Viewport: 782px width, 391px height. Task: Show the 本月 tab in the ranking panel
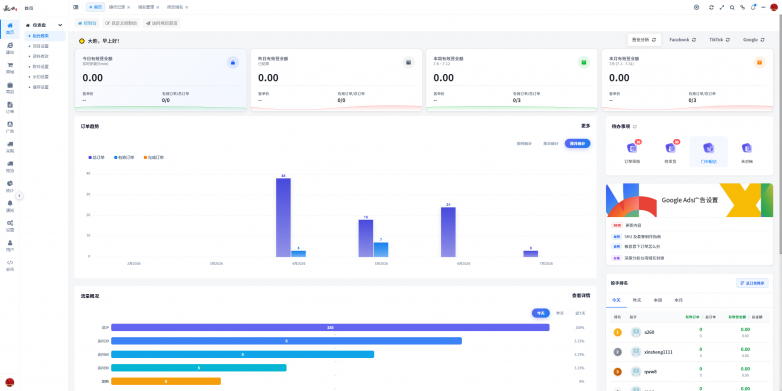point(678,300)
